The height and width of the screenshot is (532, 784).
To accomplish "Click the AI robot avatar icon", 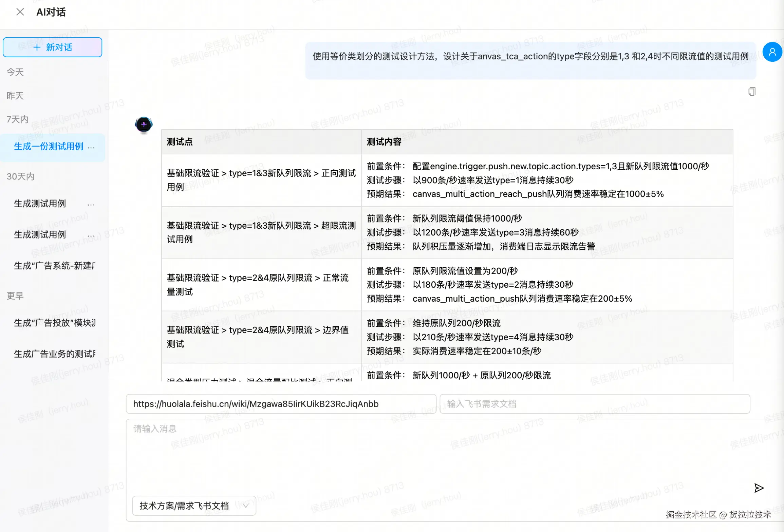I will pos(144,125).
